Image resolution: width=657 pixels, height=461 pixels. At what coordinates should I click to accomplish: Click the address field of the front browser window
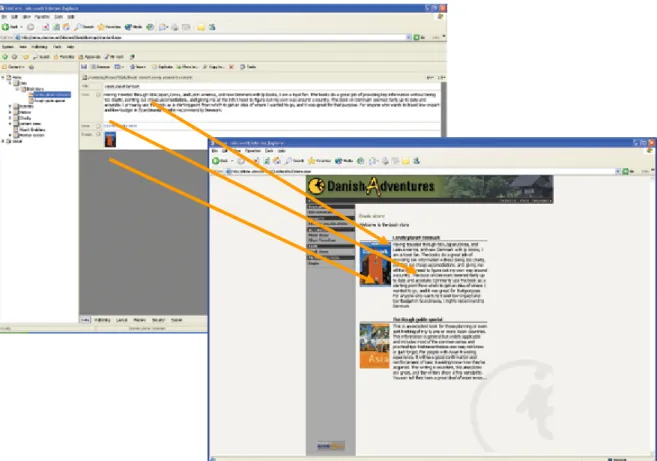click(423, 171)
